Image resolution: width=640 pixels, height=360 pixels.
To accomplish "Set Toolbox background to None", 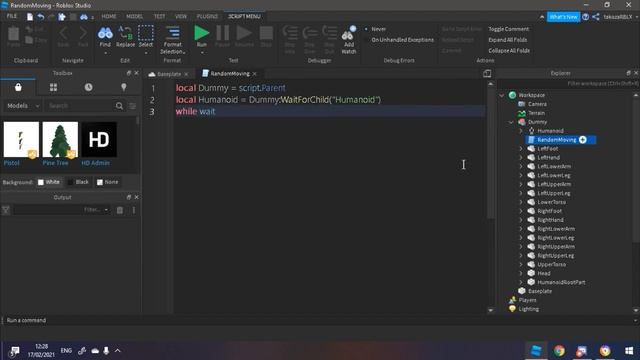I will click(108, 182).
